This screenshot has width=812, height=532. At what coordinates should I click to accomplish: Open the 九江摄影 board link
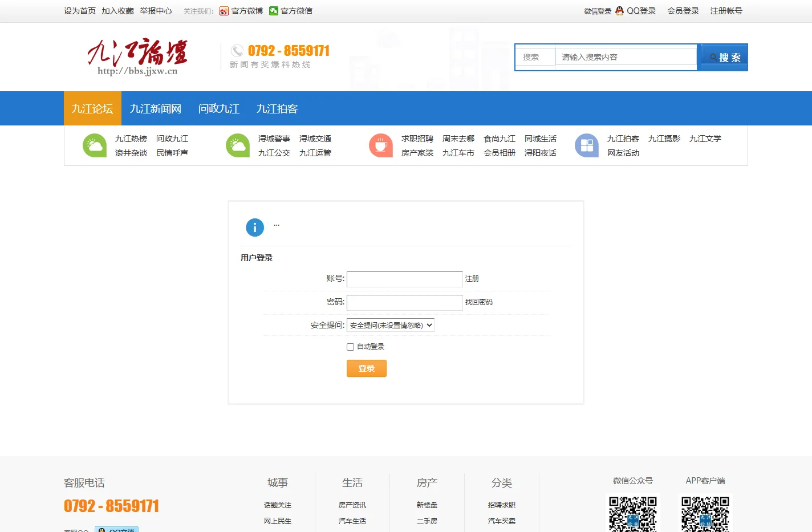(x=664, y=139)
